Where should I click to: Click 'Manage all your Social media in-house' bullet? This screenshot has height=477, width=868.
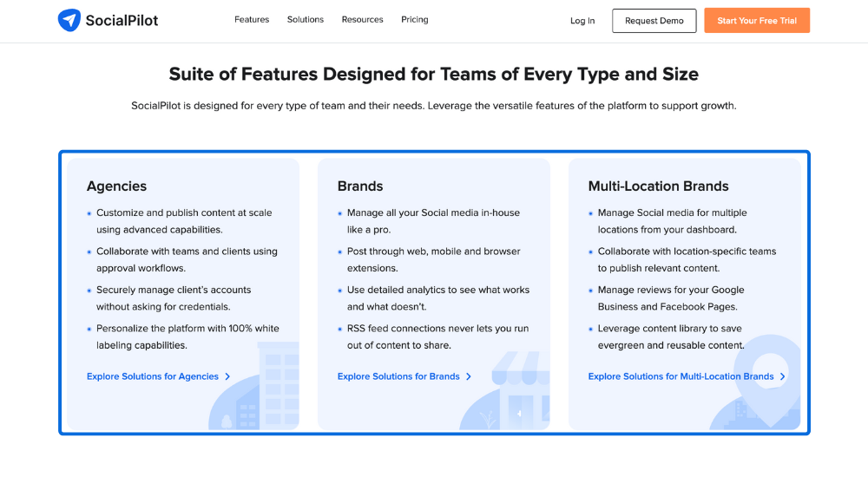pyautogui.click(x=433, y=221)
